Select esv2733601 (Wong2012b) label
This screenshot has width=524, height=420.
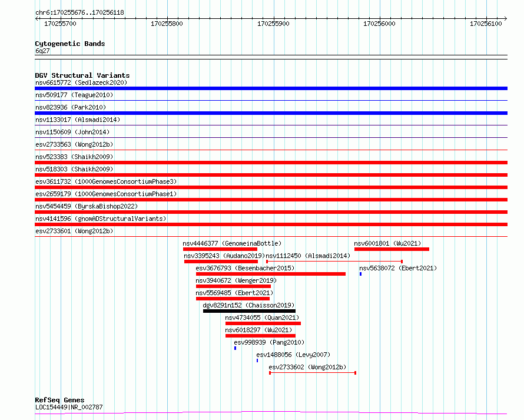coord(74,231)
